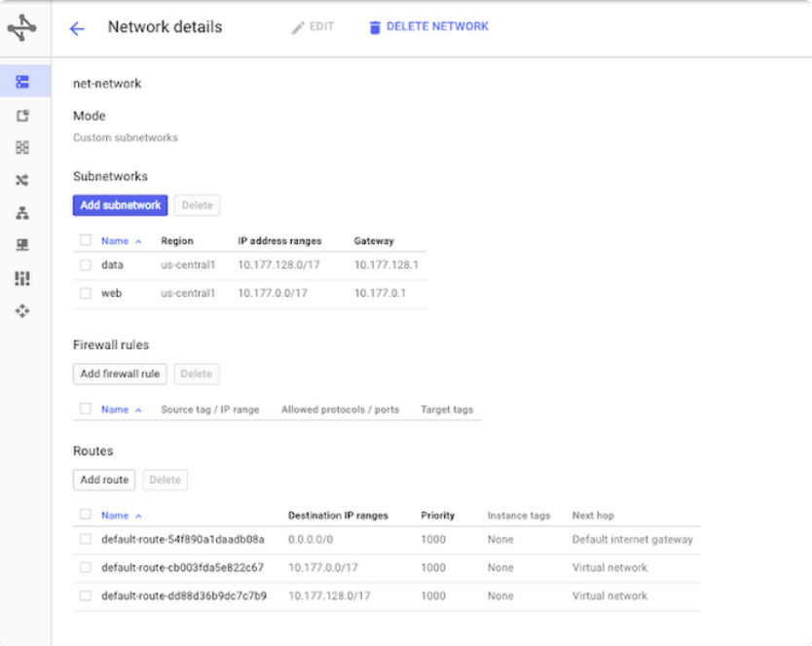Click route name default-route-54f890a1daadb08a

(x=183, y=539)
